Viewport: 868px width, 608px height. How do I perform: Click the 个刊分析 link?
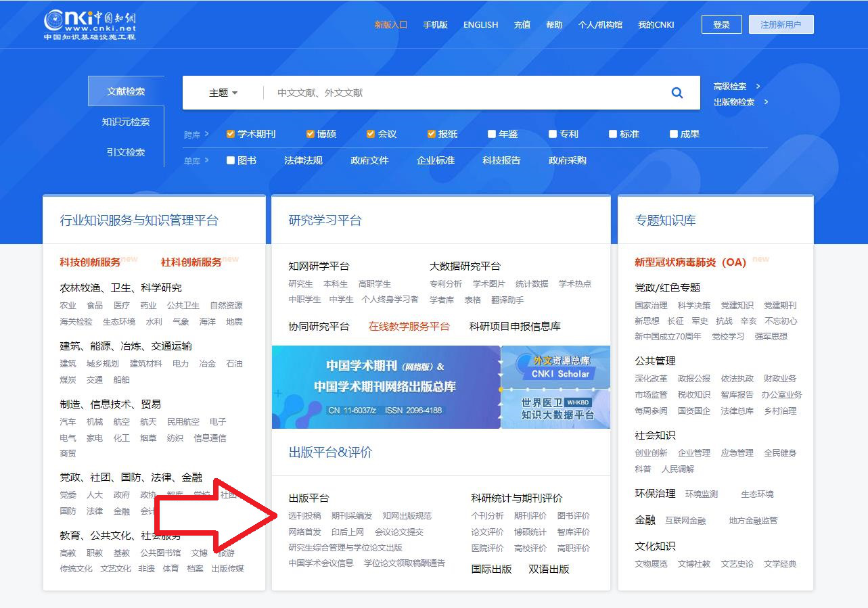coord(488,515)
